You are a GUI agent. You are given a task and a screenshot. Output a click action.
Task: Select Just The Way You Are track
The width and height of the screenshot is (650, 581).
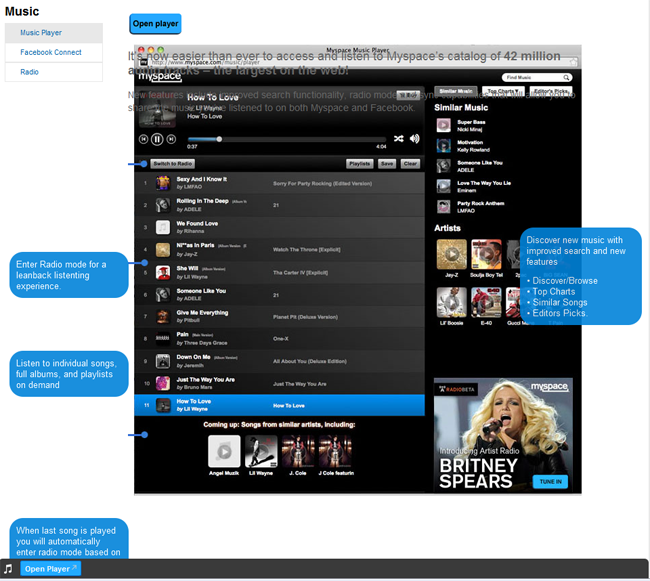coord(279,383)
